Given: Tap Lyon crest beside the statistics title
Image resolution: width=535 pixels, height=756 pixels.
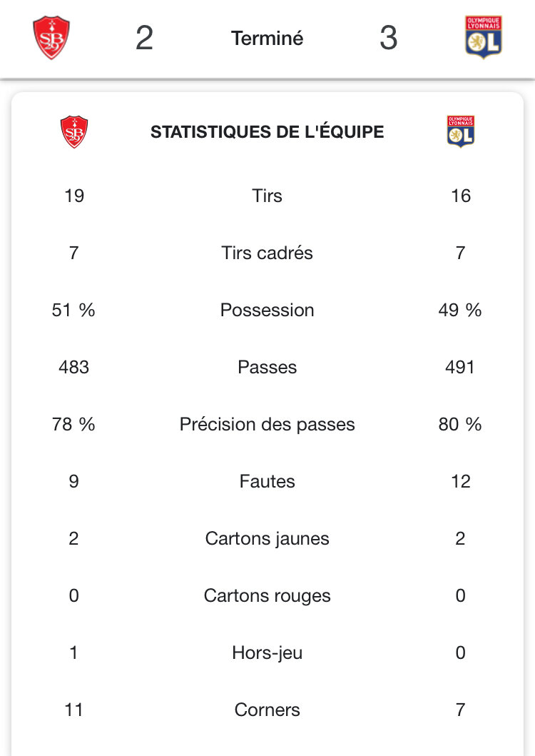Looking at the screenshot, I should tap(461, 131).
